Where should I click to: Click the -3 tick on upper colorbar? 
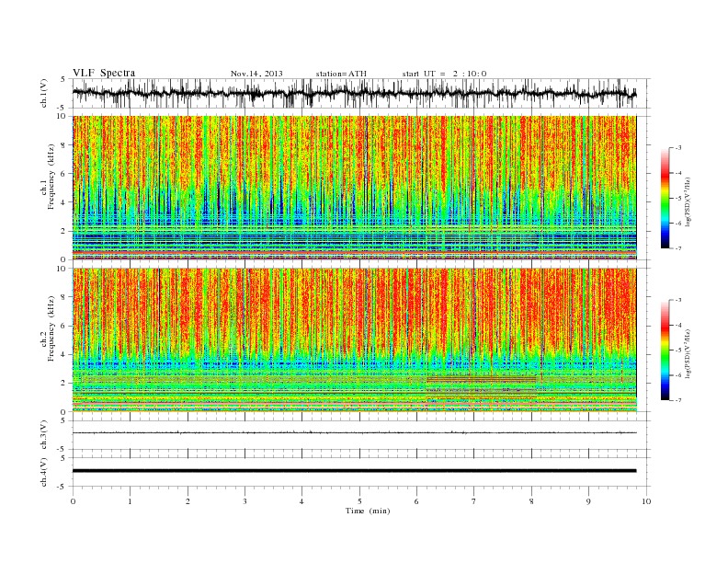pos(678,148)
